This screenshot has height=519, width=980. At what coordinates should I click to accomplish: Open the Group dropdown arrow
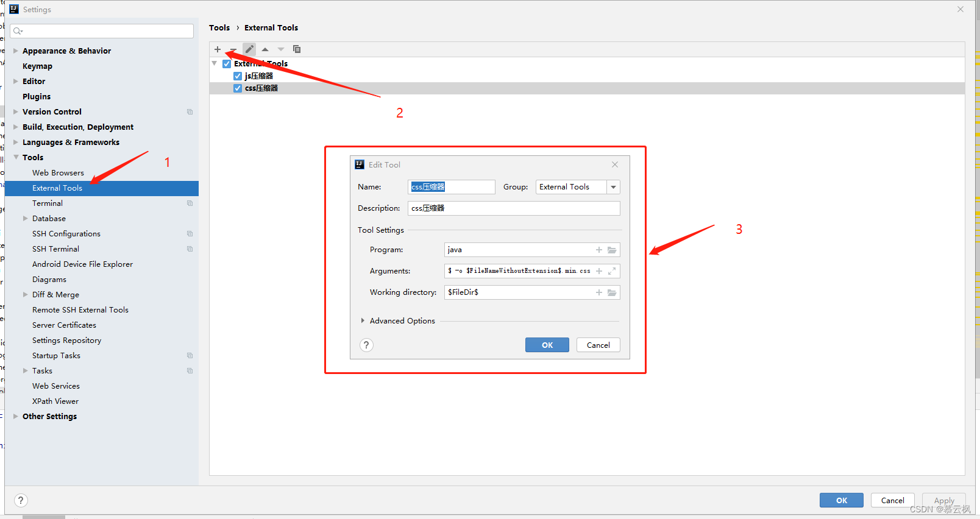click(613, 187)
